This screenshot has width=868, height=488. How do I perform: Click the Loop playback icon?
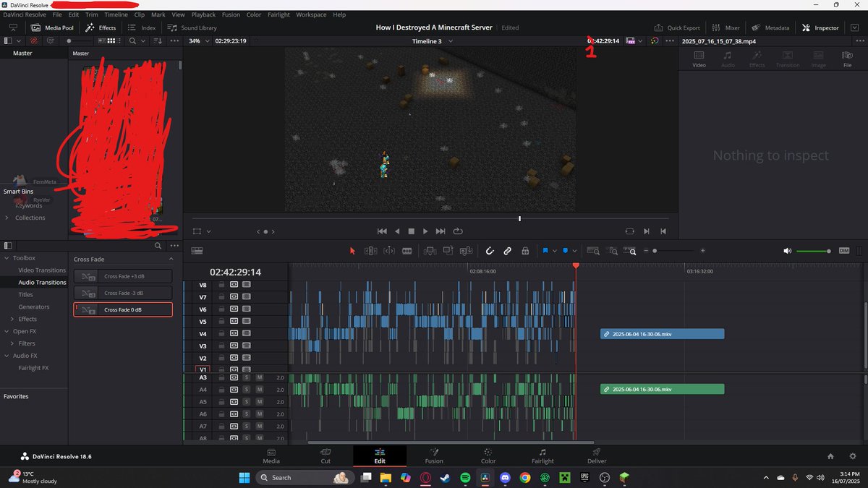[458, 231]
